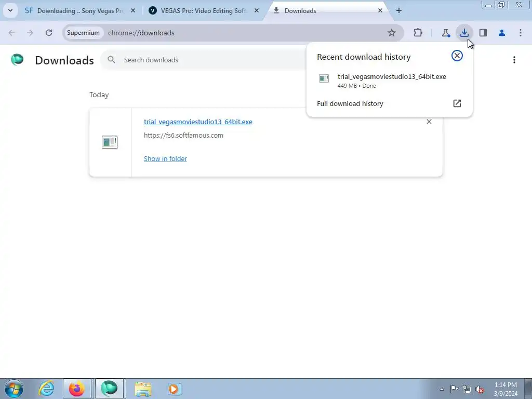The image size is (532, 399).
Task: Click the Supermium site info chip
Action: click(x=83, y=33)
